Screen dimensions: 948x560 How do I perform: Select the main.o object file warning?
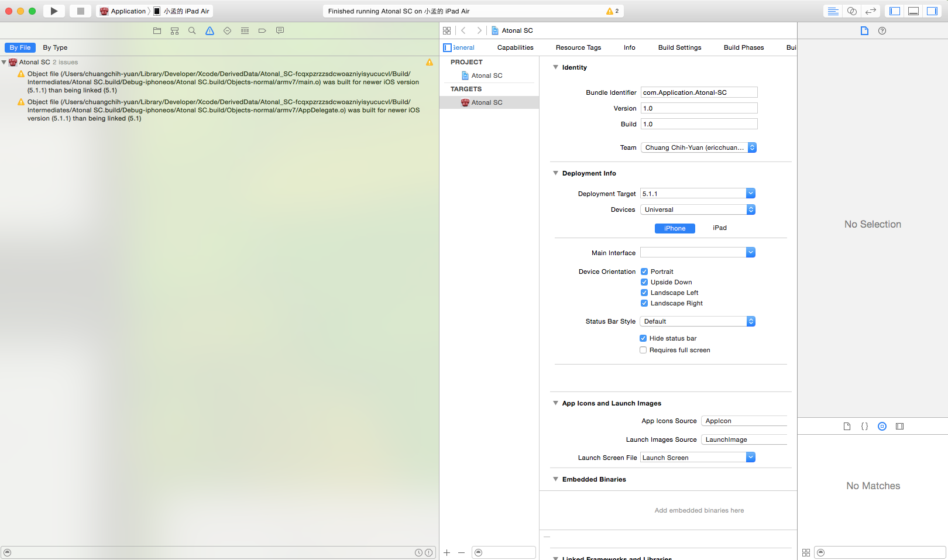[x=223, y=82]
